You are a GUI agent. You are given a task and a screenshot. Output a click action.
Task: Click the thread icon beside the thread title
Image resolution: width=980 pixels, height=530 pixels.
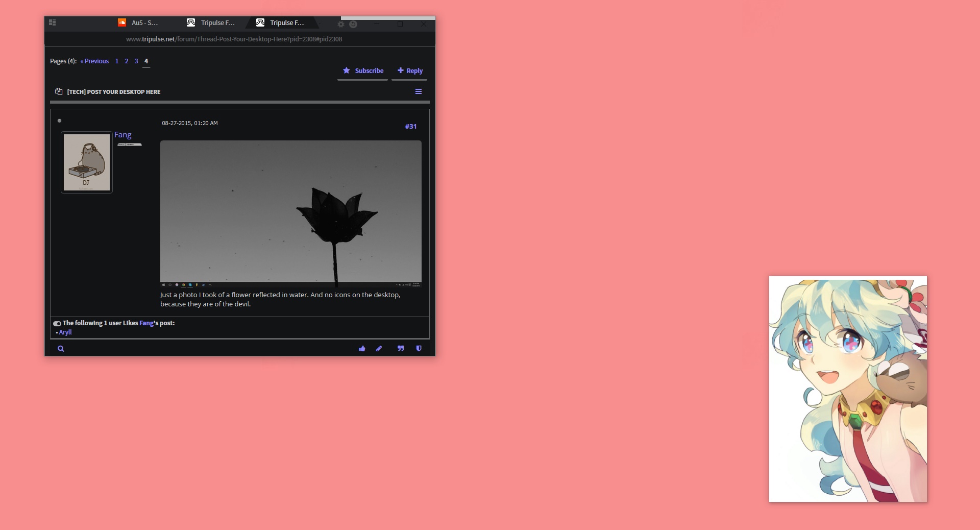tap(59, 91)
